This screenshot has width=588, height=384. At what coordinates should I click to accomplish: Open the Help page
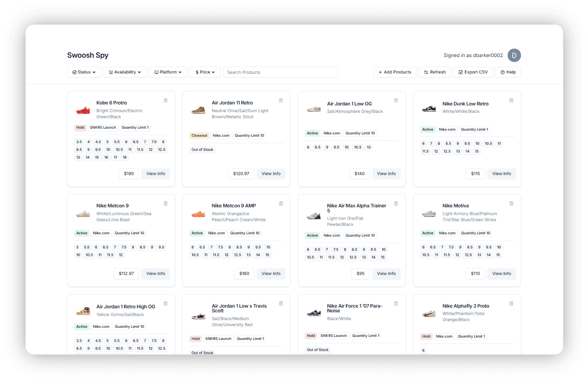(x=508, y=72)
